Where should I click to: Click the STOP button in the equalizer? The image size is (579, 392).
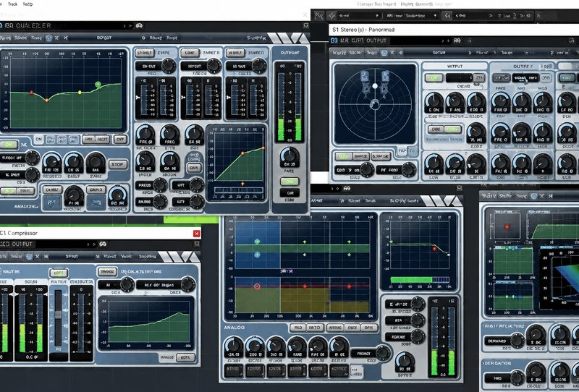tap(117, 164)
